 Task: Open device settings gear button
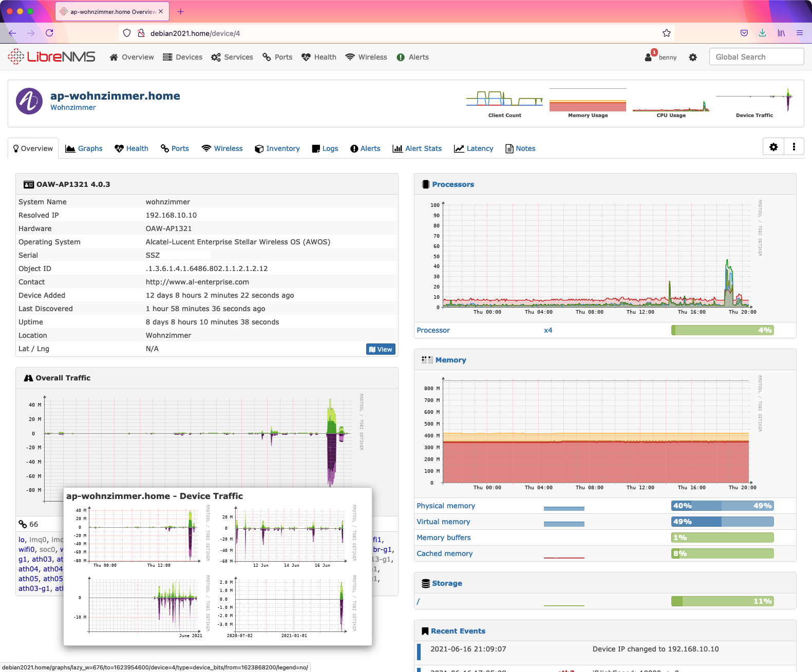click(773, 147)
